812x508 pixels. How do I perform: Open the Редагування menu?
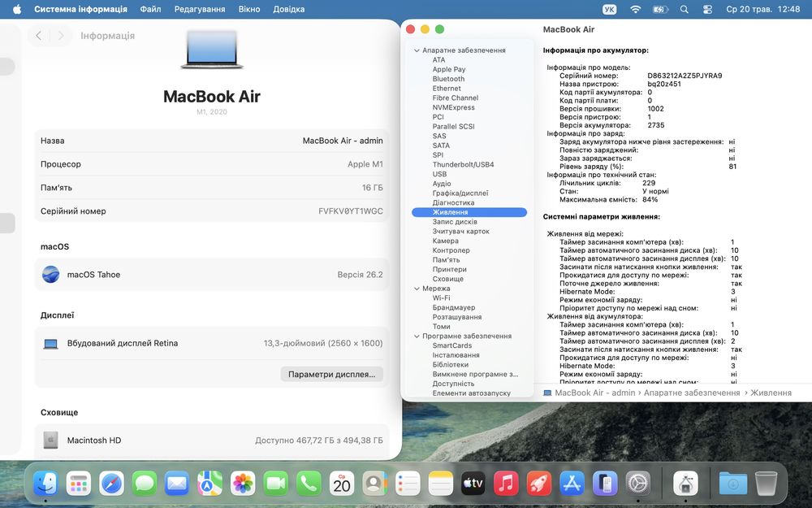tap(200, 9)
